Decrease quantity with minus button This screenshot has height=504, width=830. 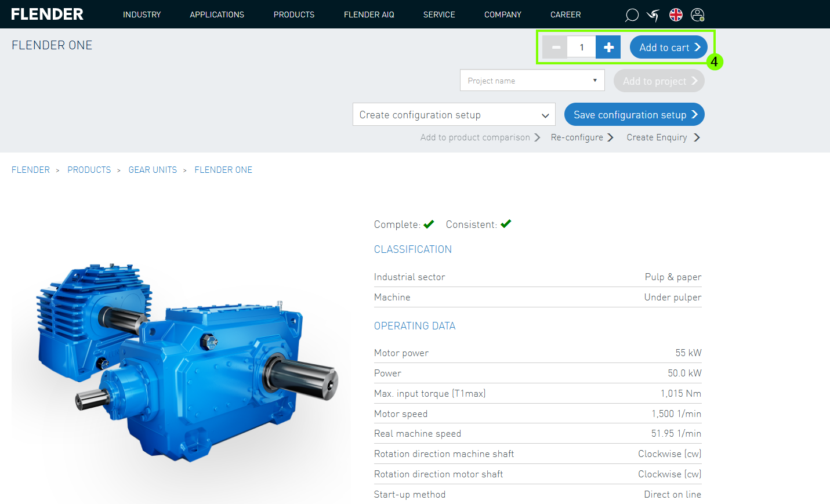pyautogui.click(x=556, y=48)
